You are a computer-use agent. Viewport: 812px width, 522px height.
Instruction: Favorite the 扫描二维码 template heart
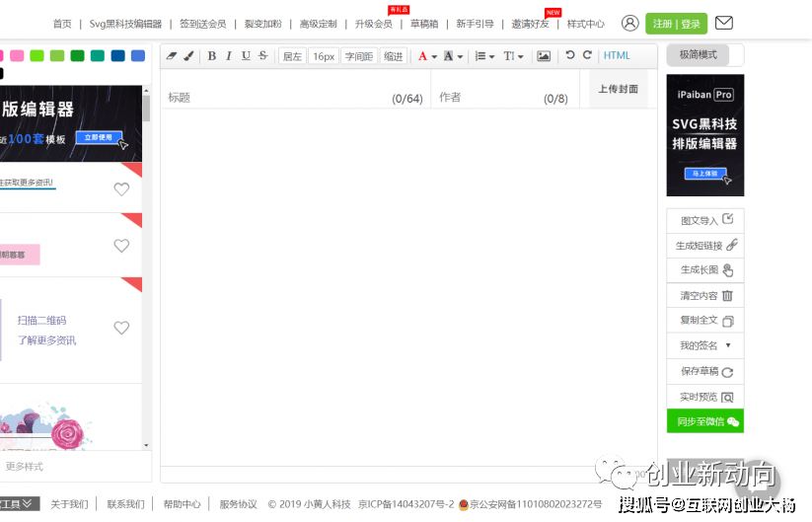click(121, 328)
